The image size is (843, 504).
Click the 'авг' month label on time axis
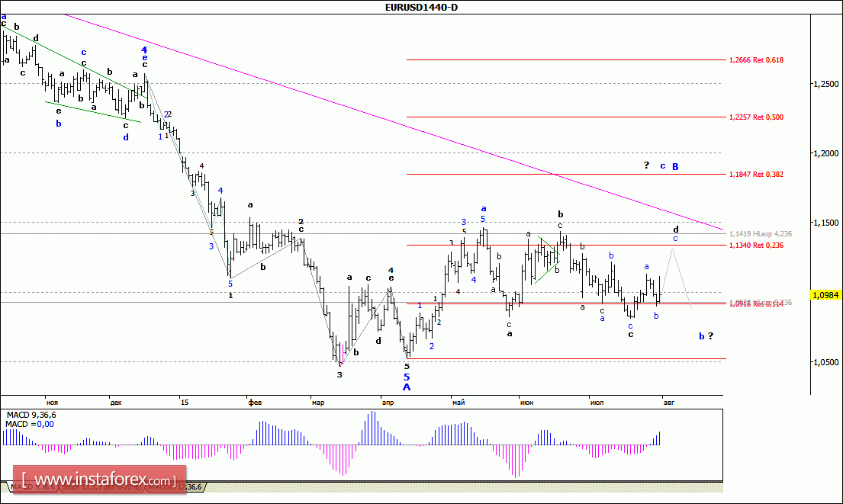668,403
